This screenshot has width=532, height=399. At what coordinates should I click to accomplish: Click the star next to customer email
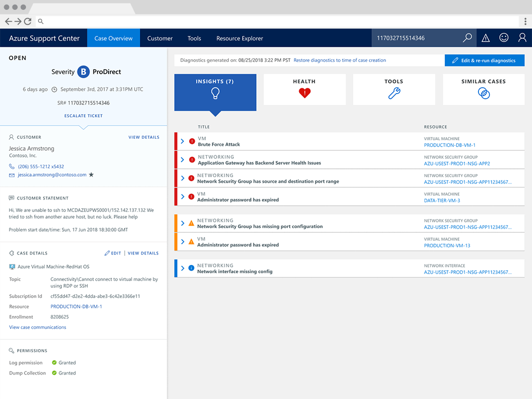(x=91, y=175)
